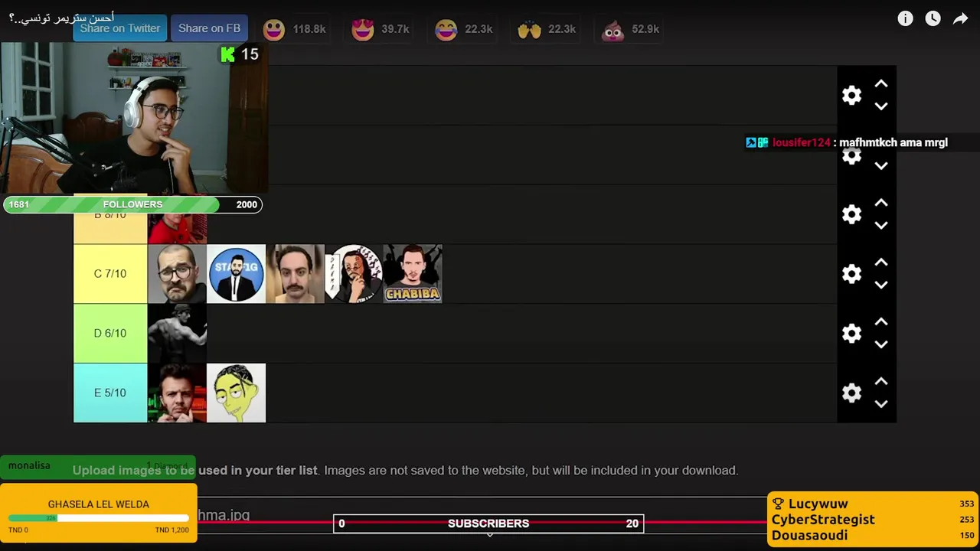Click the streamer webcam overlay
The height and width of the screenshot is (551, 980).
click(133, 119)
